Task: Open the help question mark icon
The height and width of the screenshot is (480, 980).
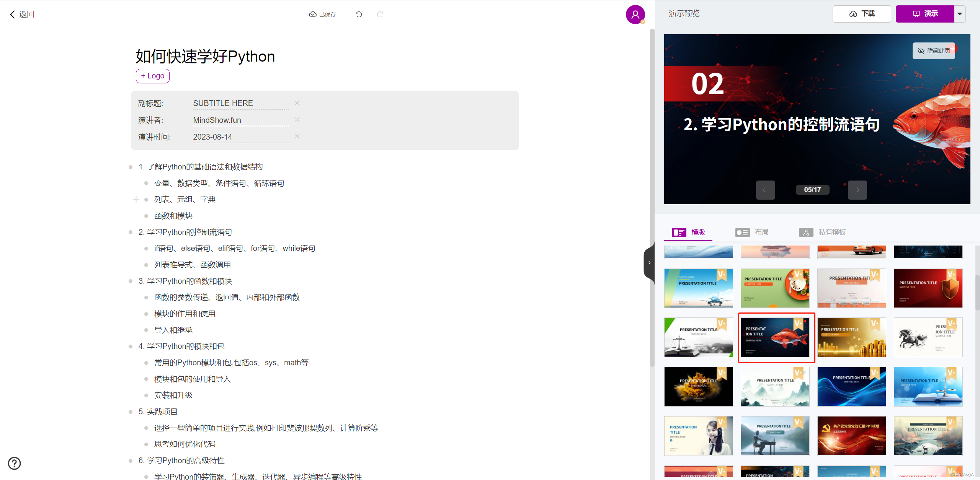Action: tap(14, 463)
